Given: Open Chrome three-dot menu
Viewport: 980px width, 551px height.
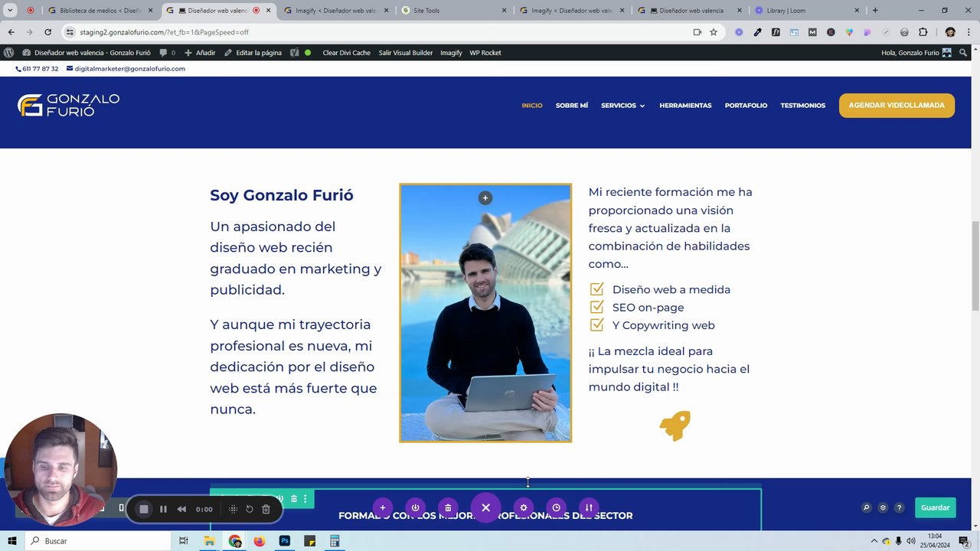Looking at the screenshot, I should coord(969,32).
